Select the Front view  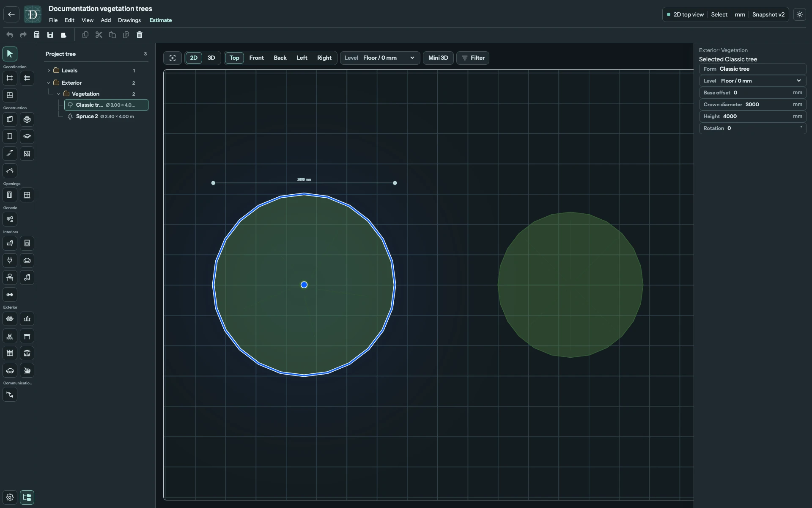pyautogui.click(x=256, y=58)
